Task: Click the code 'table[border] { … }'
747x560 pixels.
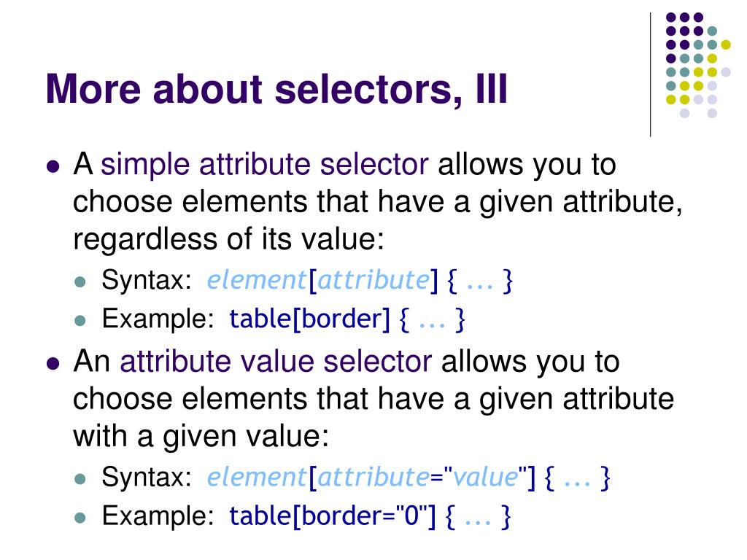Action: (347, 319)
